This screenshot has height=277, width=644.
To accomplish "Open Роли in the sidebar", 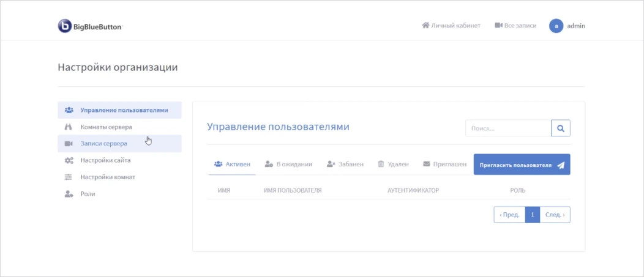I will coord(119,194).
